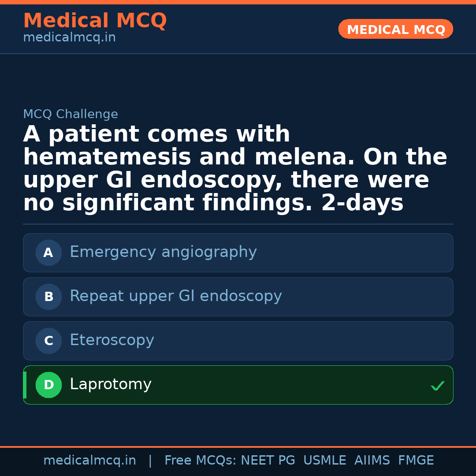Click the FMGE footer label
476x476 pixels.
click(416, 461)
